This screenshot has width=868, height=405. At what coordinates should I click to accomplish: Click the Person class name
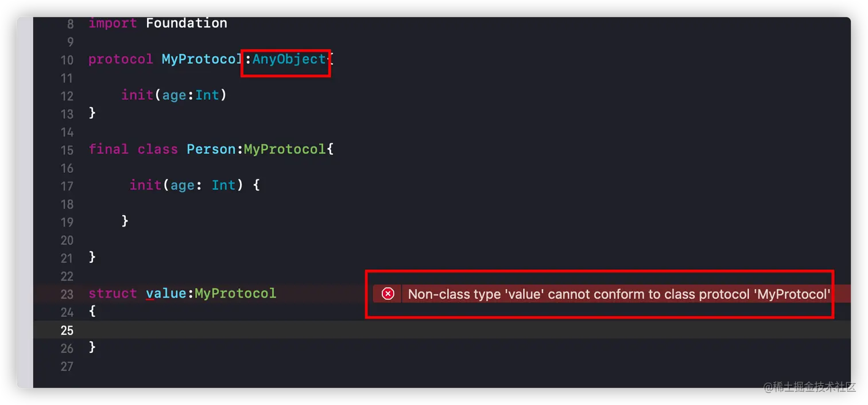click(211, 149)
